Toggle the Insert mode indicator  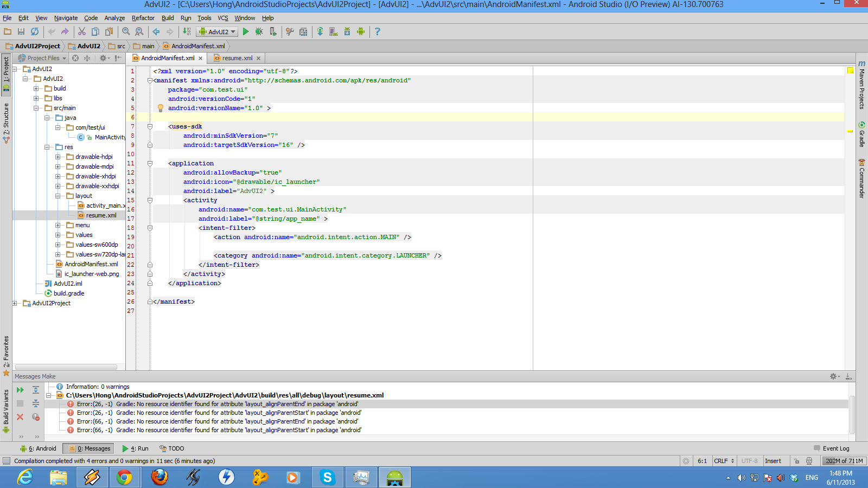773,461
